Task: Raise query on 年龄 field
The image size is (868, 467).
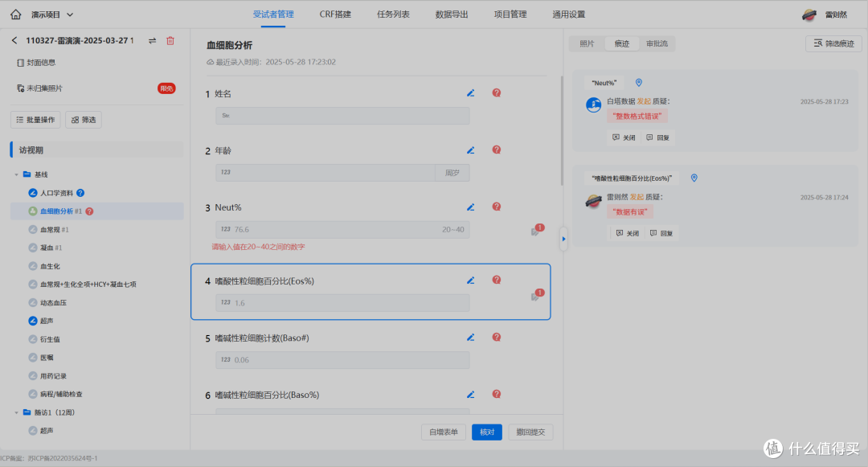Action: click(497, 150)
